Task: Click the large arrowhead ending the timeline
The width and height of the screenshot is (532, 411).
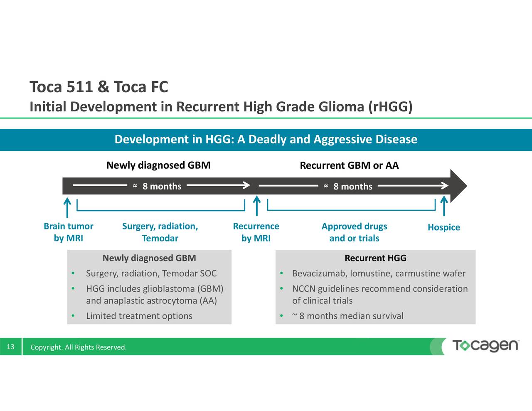Action: coord(459,186)
